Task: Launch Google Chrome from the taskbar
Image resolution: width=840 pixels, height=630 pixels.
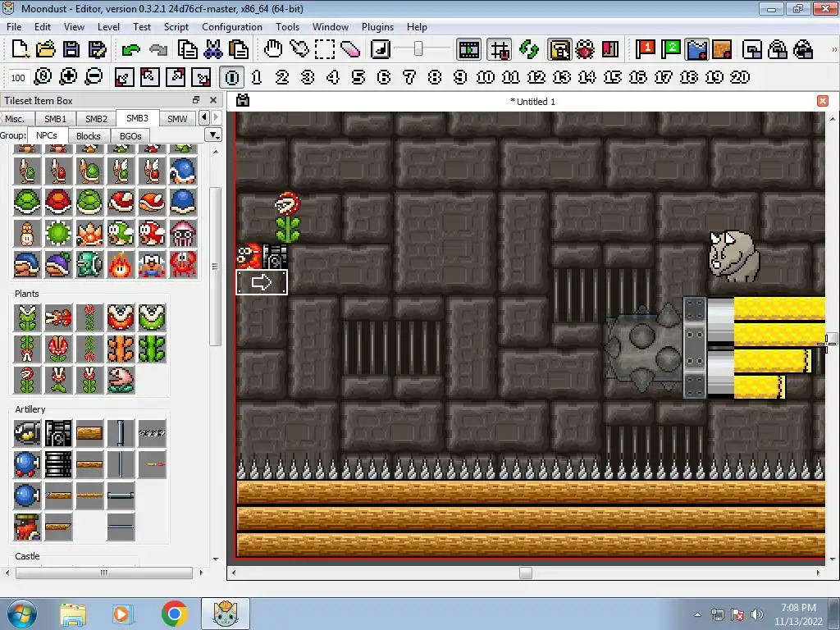Action: (174, 614)
